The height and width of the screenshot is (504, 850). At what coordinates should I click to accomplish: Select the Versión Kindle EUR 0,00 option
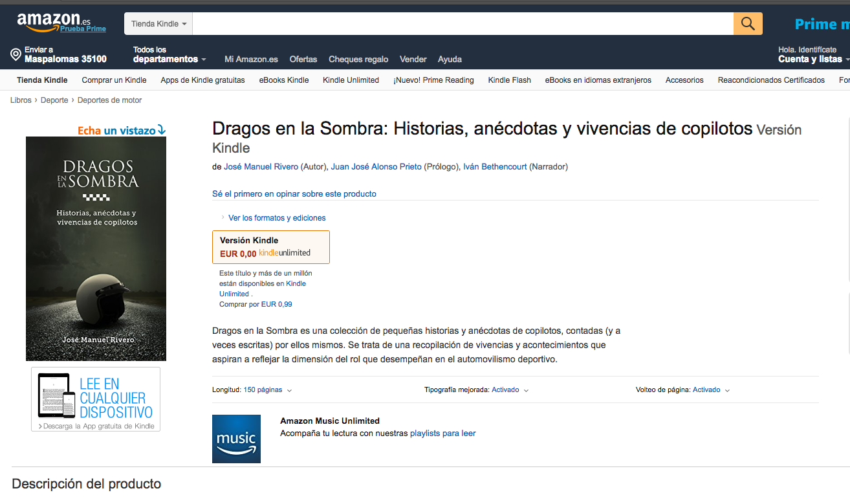click(270, 247)
